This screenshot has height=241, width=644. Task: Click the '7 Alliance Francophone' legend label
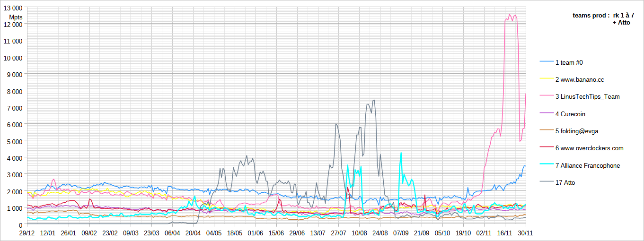point(587,165)
